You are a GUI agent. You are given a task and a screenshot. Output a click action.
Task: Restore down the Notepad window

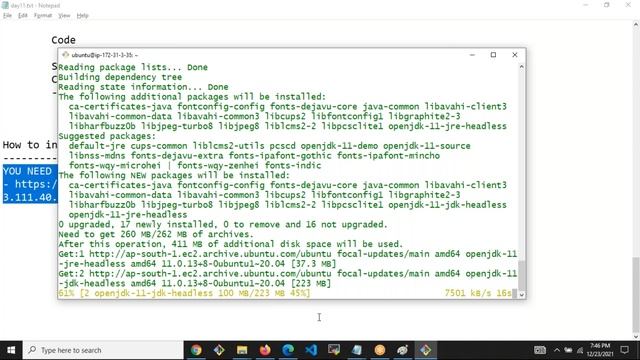[607, 5]
